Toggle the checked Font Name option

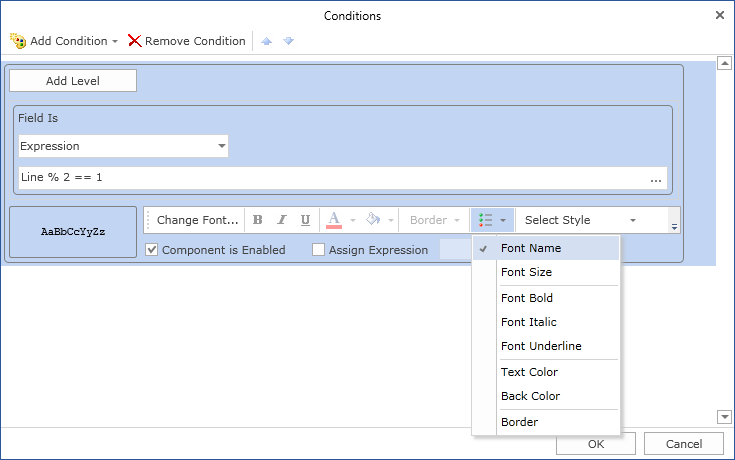531,248
